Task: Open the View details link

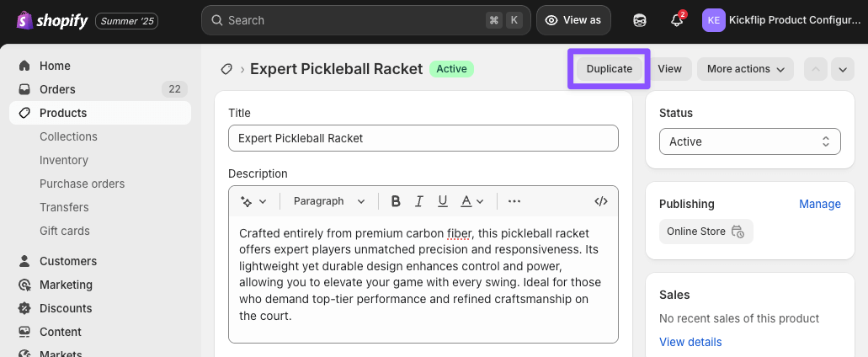Action: pos(690,342)
